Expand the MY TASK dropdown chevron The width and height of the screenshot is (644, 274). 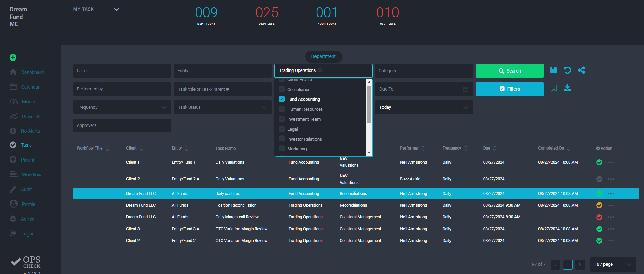116,10
